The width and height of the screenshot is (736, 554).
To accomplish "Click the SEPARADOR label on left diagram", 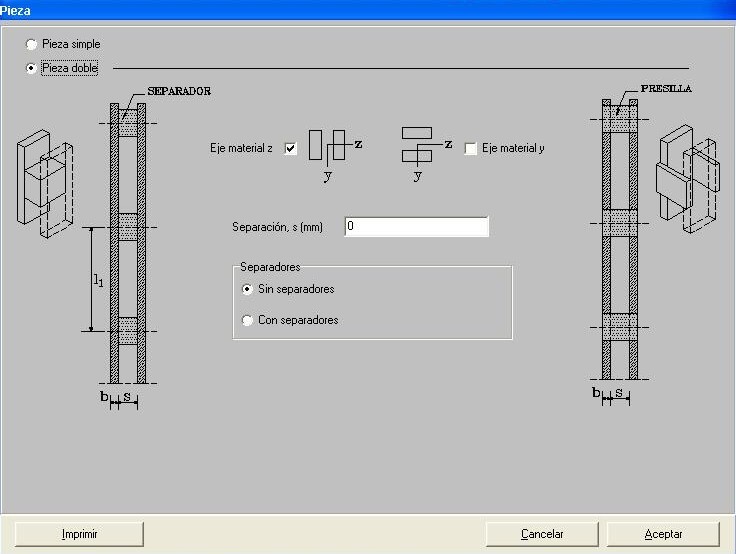I will point(178,91).
